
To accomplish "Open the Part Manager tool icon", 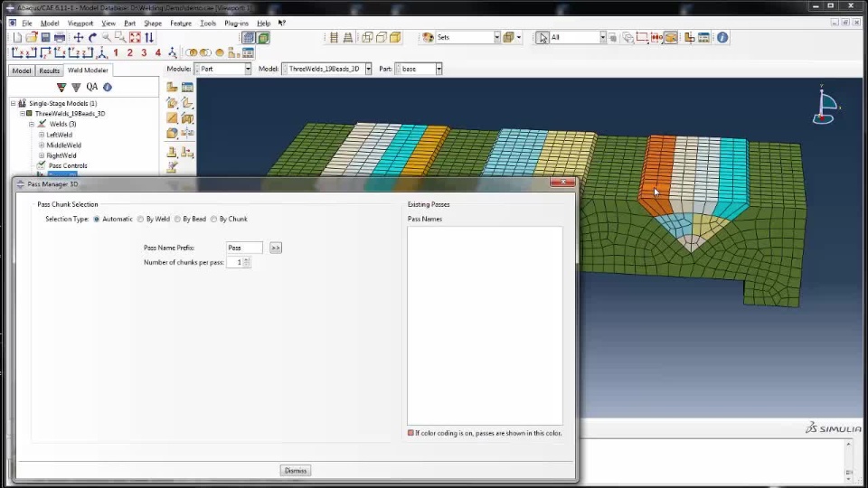I will click(x=187, y=88).
